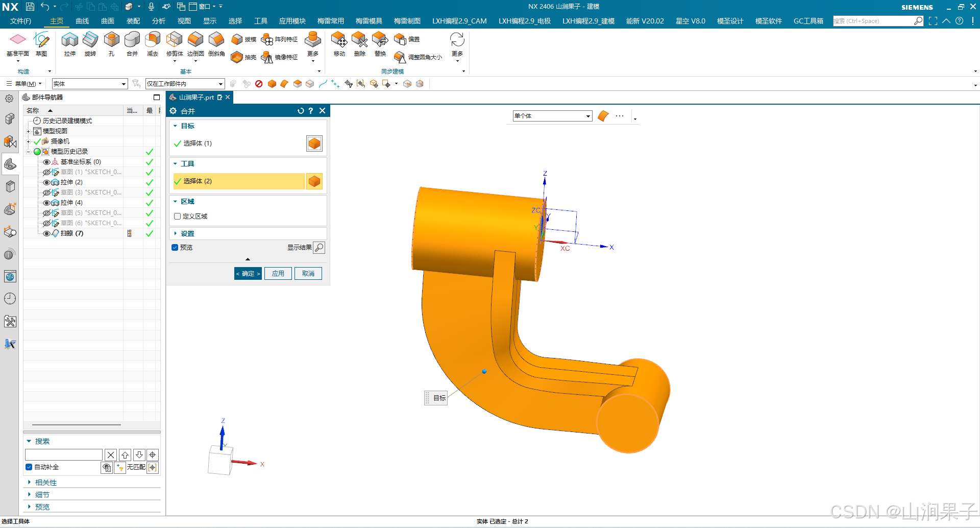Show the 草图 (3) sketch
The height and width of the screenshot is (528, 980).
click(46, 193)
